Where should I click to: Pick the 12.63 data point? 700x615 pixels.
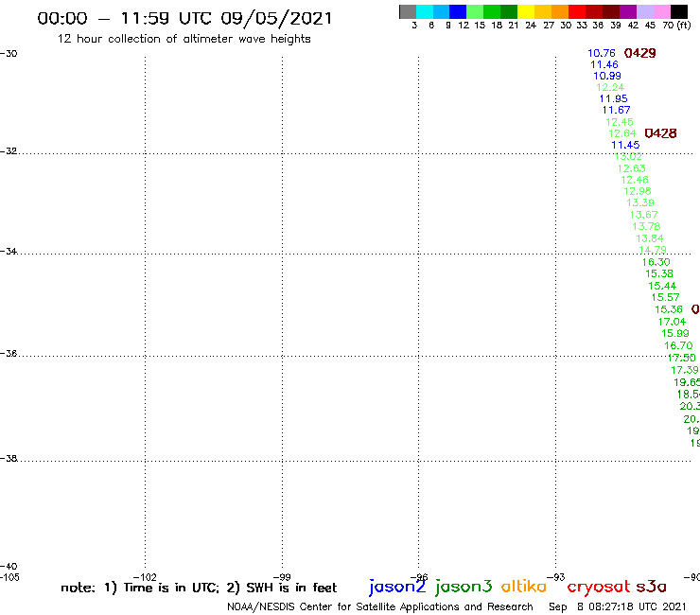[632, 168]
